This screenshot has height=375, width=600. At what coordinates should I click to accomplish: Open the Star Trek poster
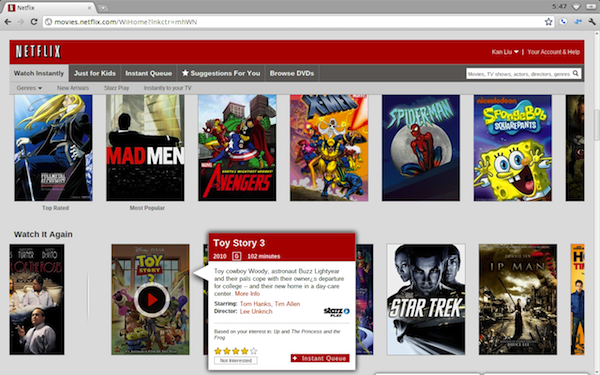coord(426,300)
